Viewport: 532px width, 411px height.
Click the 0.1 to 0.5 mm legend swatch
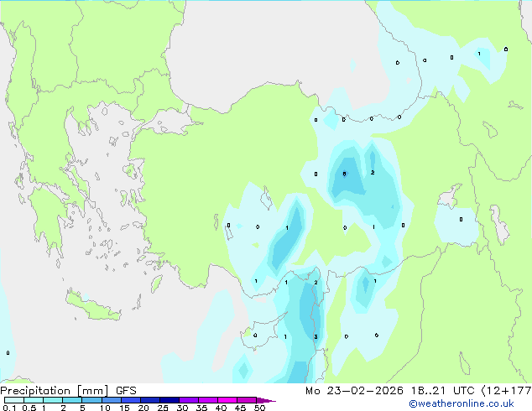tap(14, 400)
